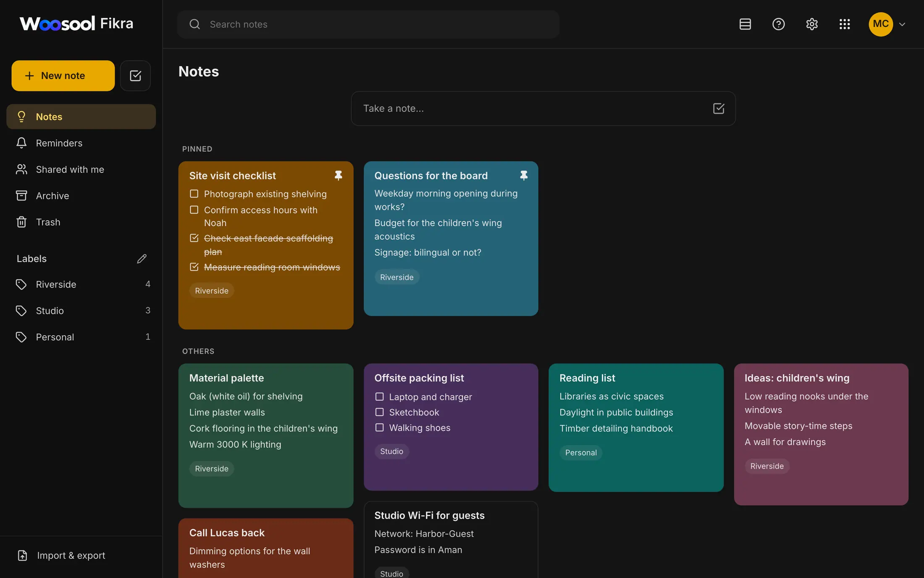Open Import & export

pos(81,555)
